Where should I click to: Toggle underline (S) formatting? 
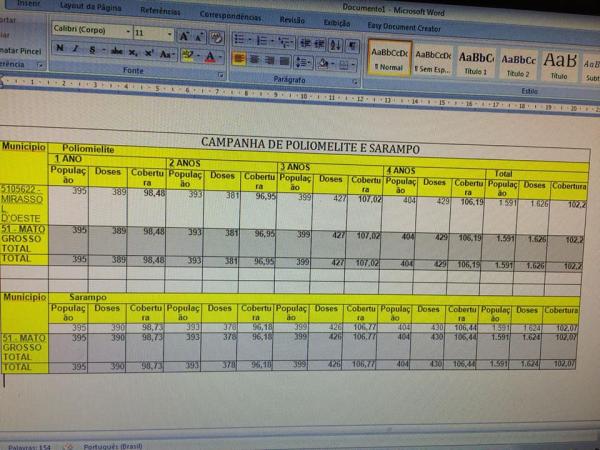coord(94,51)
